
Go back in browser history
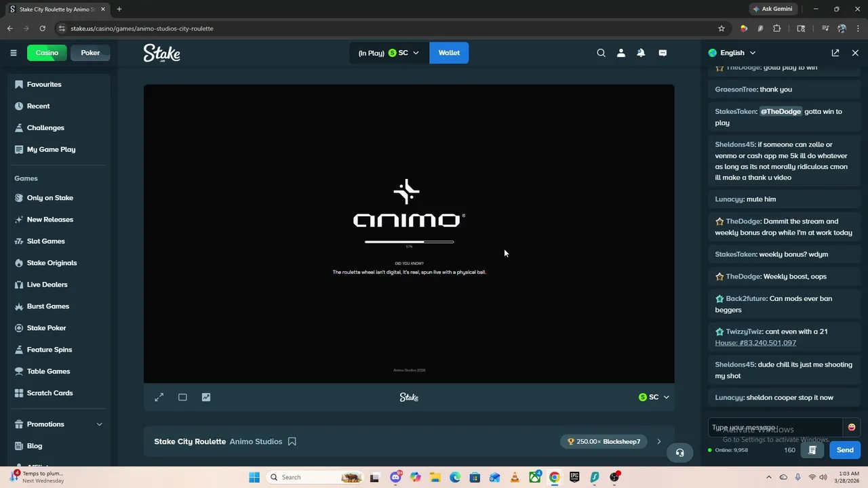click(9, 28)
